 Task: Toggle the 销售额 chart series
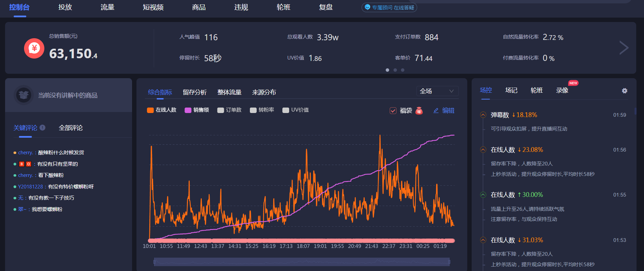tap(197, 110)
